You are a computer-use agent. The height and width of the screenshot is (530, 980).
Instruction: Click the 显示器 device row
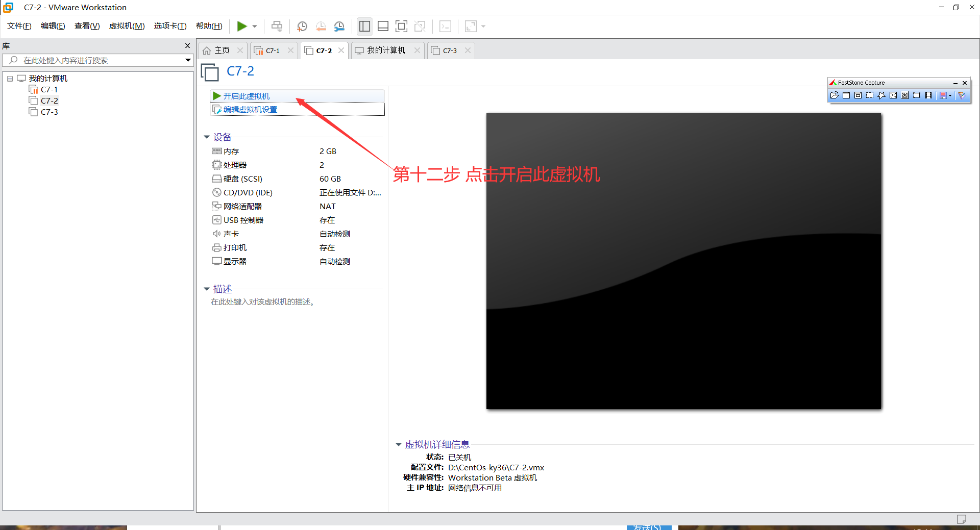click(x=297, y=262)
